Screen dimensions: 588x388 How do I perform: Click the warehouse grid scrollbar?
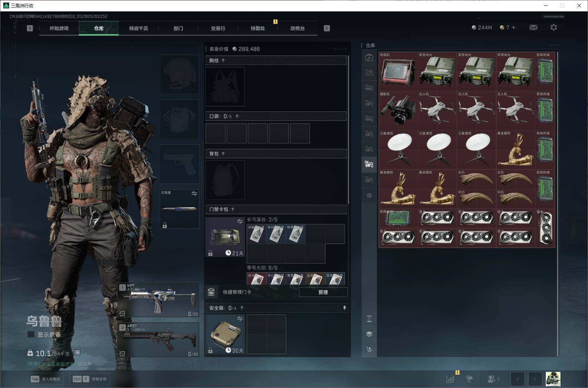[x=558, y=204]
